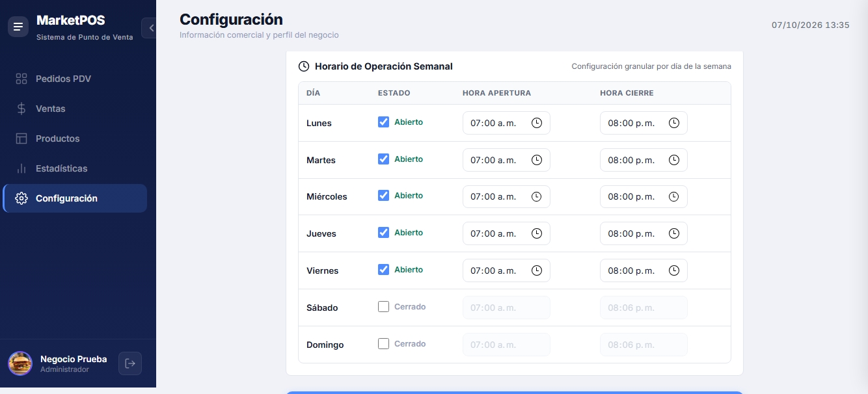Click the Configuración gear icon
868x394 pixels.
coord(21,198)
